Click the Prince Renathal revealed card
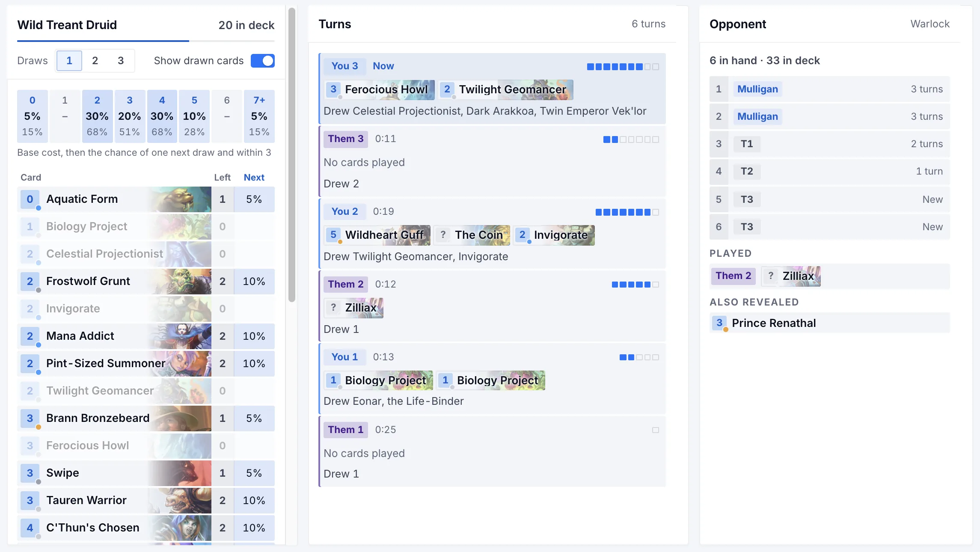The height and width of the screenshot is (552, 980). (x=829, y=323)
